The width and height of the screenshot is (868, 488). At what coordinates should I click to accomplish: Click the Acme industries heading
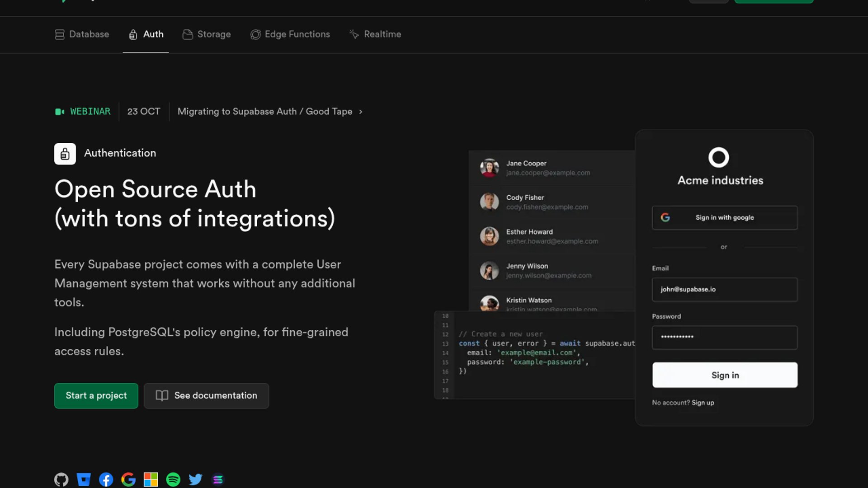[720, 180]
